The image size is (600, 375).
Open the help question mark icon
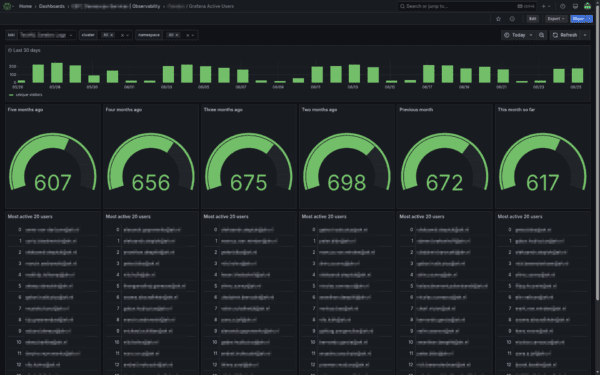click(x=562, y=6)
